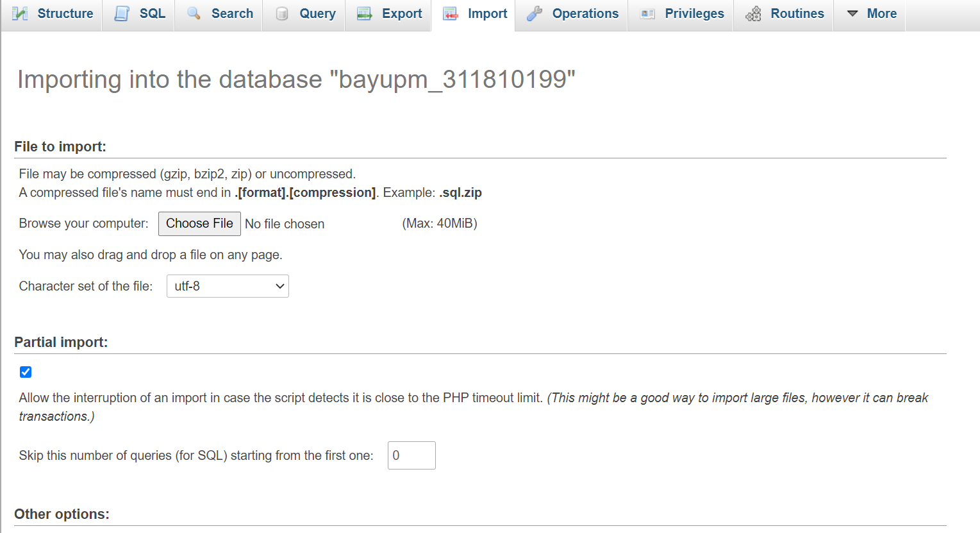Click the Query tab icon
Screen dimensions: 980x533
point(281,13)
